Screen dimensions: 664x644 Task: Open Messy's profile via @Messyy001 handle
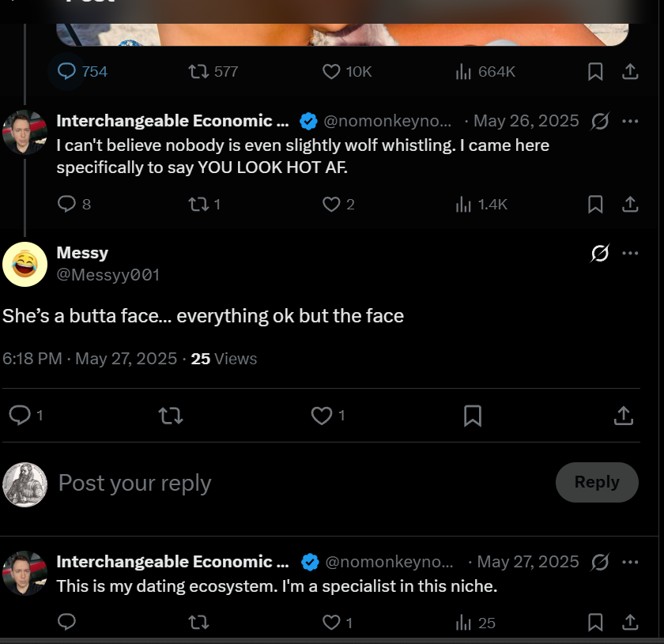tap(108, 275)
